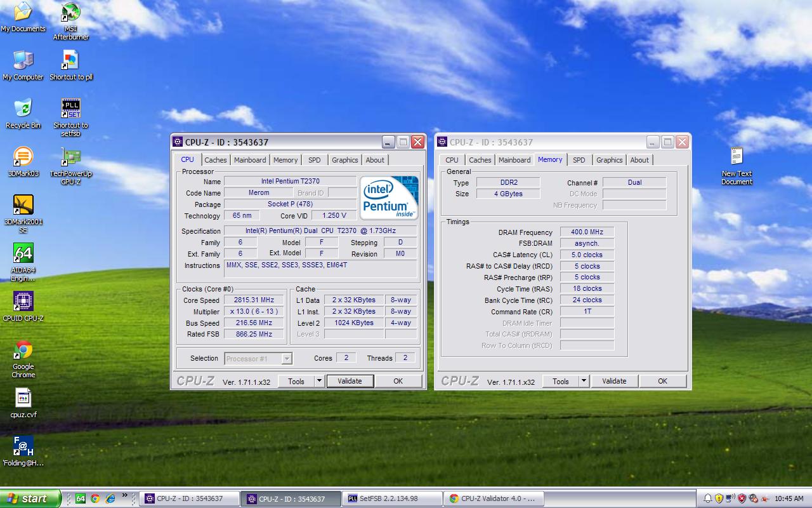812x508 pixels.
Task: Click the Core Speed 2815.31 MHz field
Action: pos(254,300)
